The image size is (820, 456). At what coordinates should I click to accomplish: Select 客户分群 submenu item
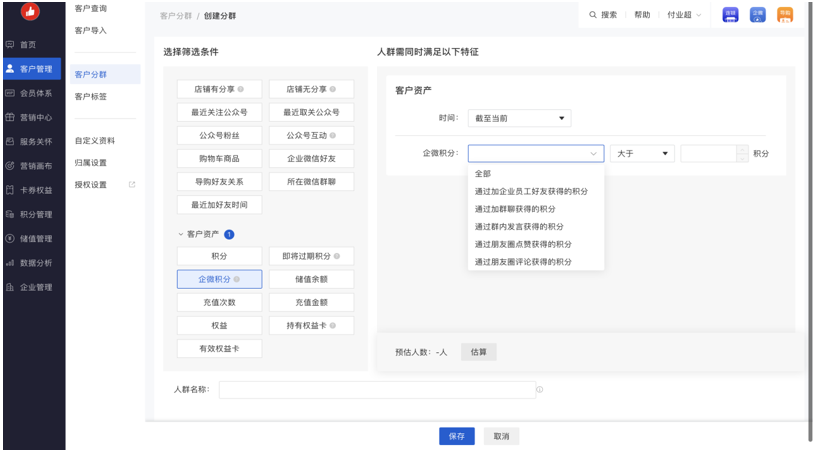[x=105, y=74]
